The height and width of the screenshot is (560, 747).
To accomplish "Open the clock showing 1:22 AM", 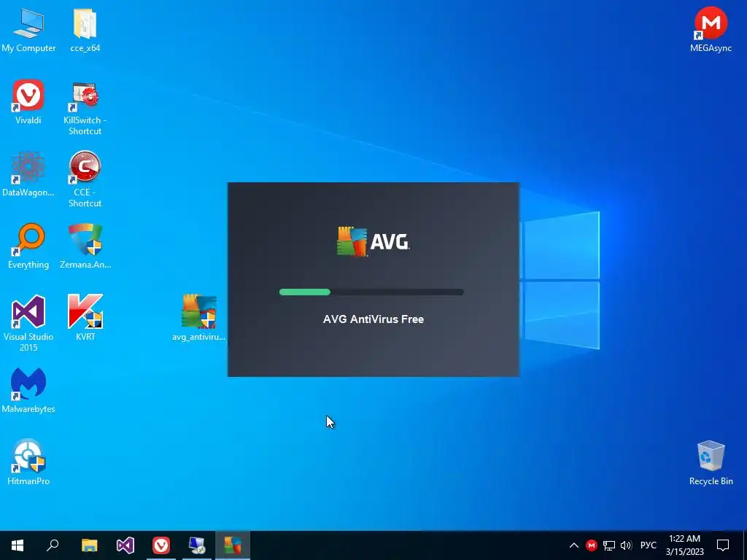I will tap(684, 545).
